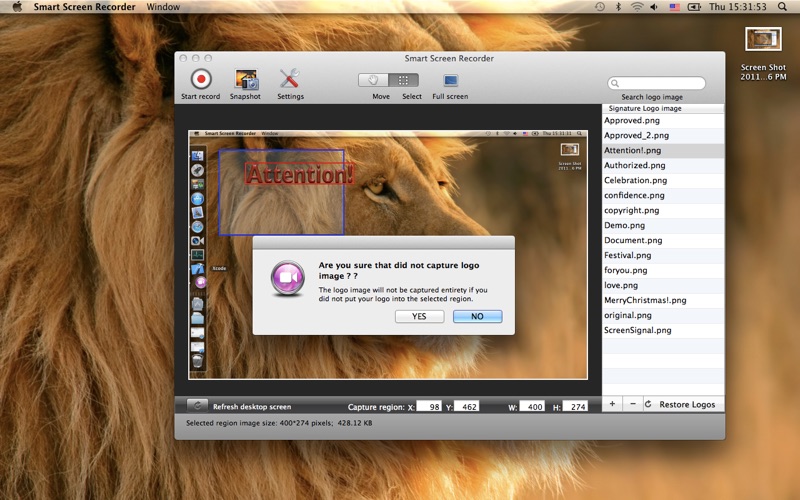Switch to Move hand mode
Image resolution: width=800 pixels, height=500 pixels.
pyautogui.click(x=374, y=80)
